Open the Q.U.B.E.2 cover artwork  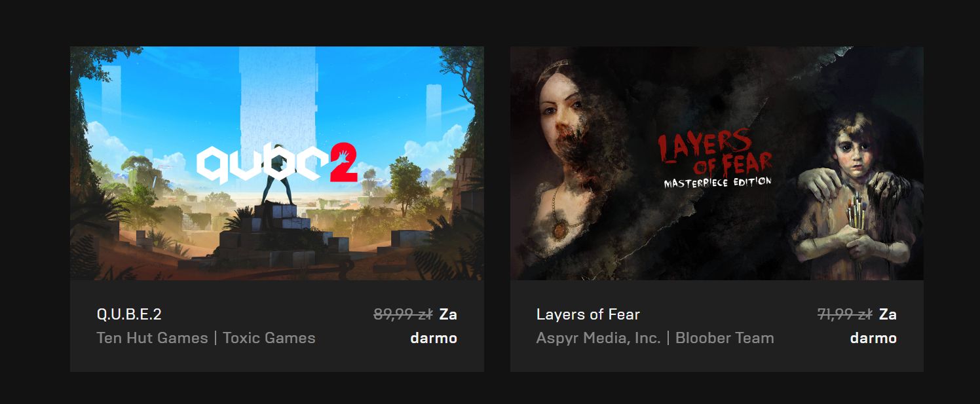point(277,163)
